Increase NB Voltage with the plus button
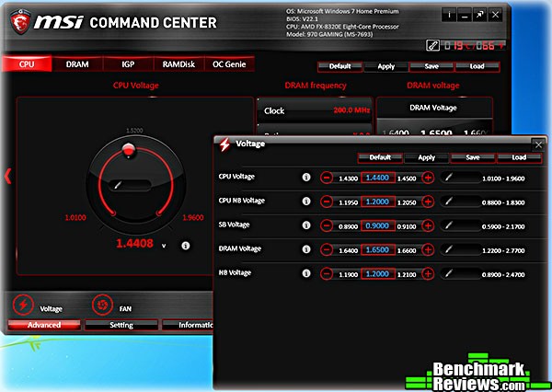552x392 pixels. coord(428,273)
